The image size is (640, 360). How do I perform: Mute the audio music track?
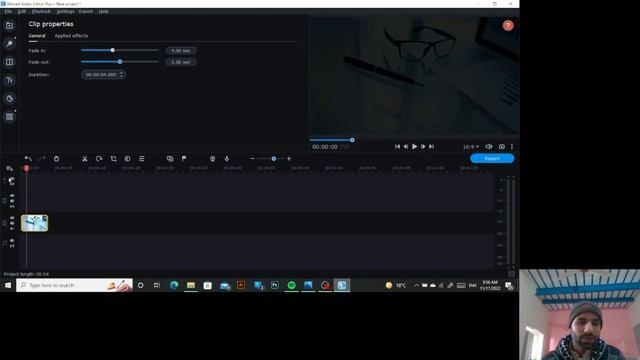point(12,241)
